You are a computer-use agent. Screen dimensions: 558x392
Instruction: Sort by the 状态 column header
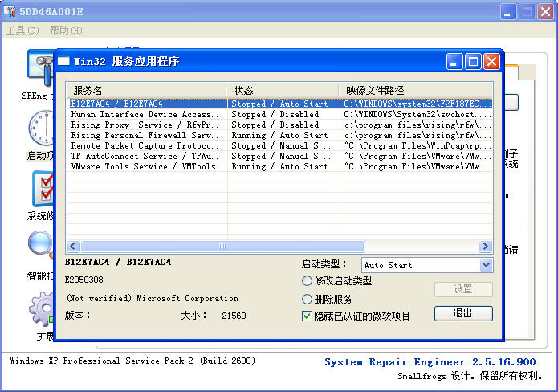pyautogui.click(x=283, y=91)
